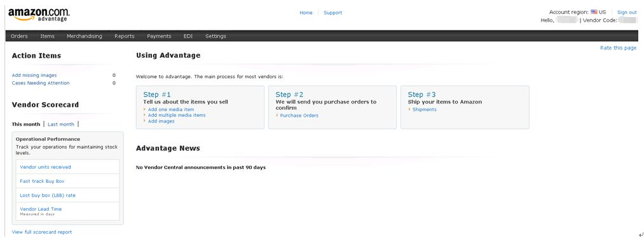Open the Items menu

pos(47,36)
